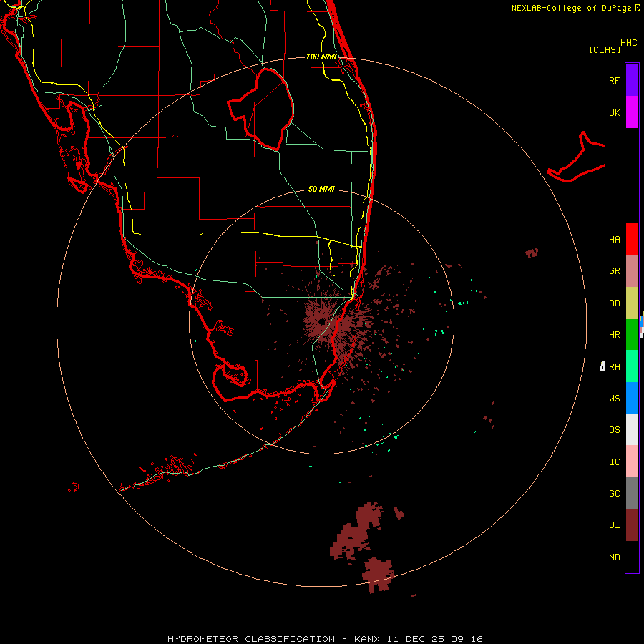Click the 'RF' legend label
Image resolution: width=644 pixels, height=644 pixels.
tap(614, 80)
